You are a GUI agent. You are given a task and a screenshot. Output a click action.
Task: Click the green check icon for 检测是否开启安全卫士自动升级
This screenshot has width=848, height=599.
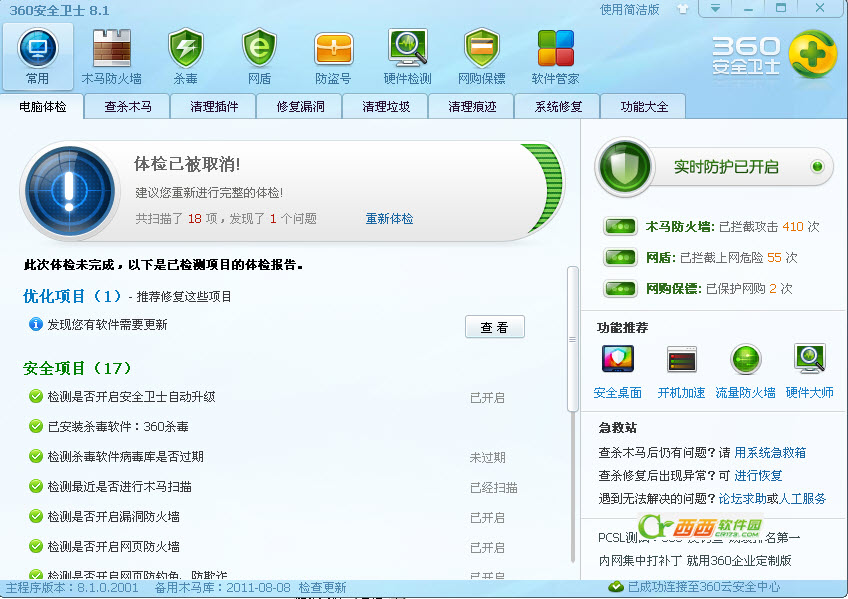tap(36, 396)
